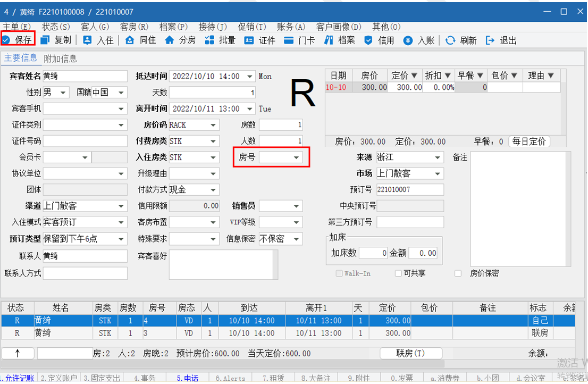Expand the 市场 上门散客 dropdown
The height and width of the screenshot is (384, 588).
pos(438,173)
